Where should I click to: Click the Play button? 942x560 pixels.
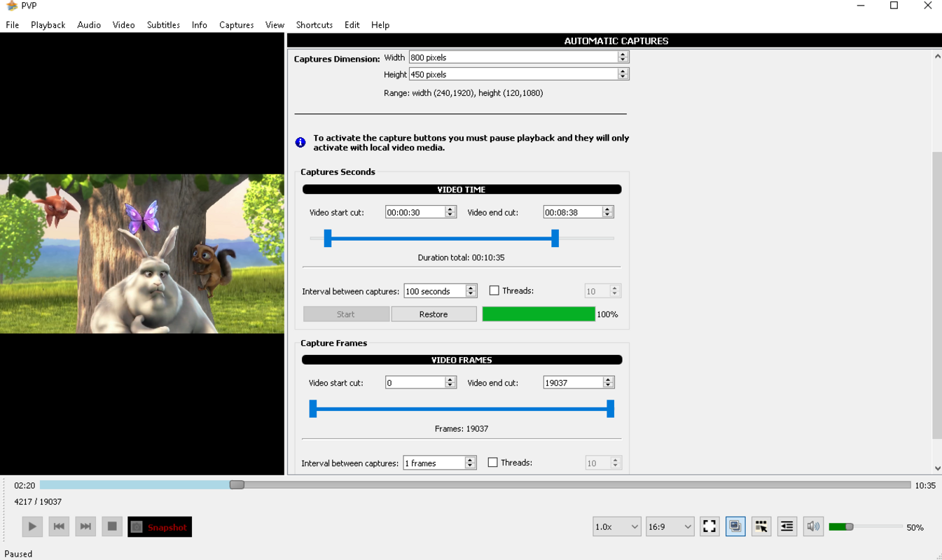pyautogui.click(x=32, y=526)
